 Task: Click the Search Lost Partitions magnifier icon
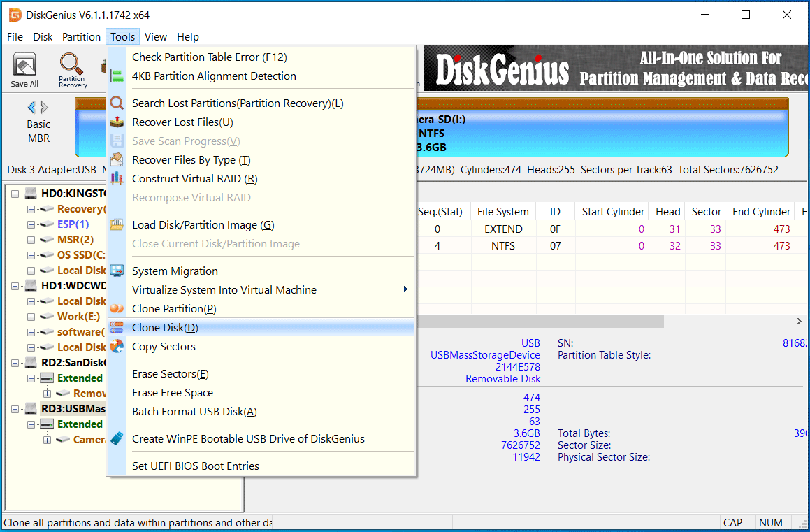[x=117, y=103]
